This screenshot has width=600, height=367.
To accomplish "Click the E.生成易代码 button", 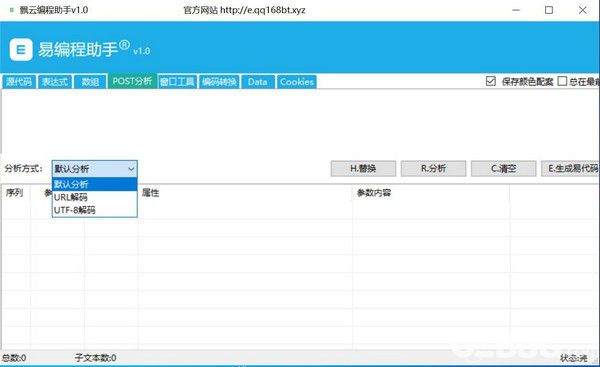I will pos(571,168).
